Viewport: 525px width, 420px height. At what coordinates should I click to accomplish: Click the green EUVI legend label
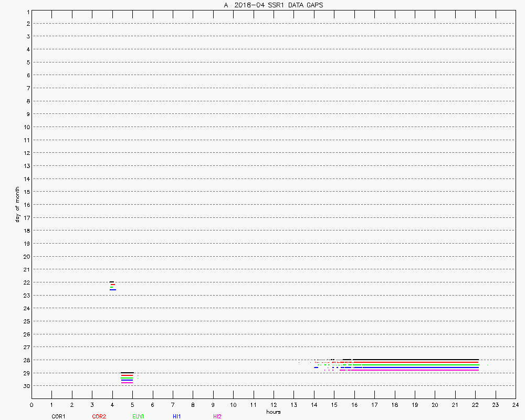(x=138, y=416)
